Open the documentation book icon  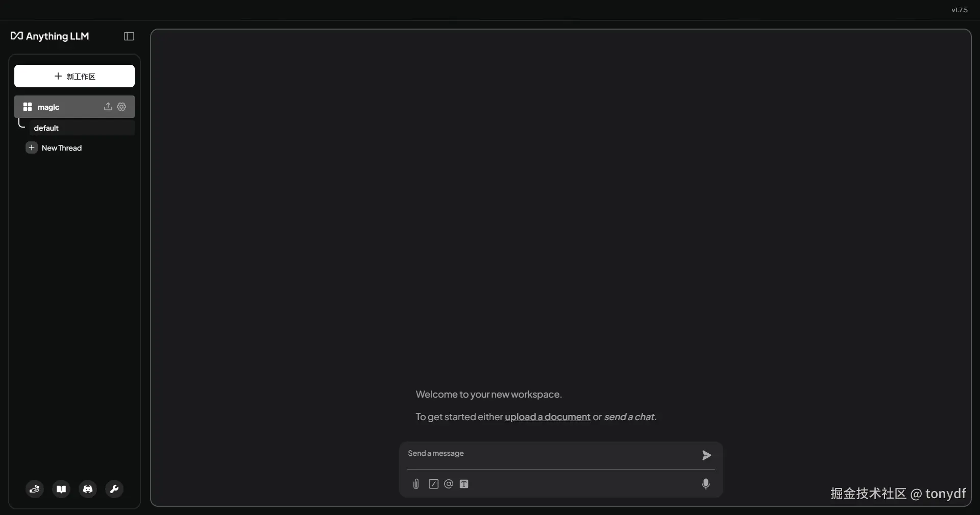coord(61,489)
